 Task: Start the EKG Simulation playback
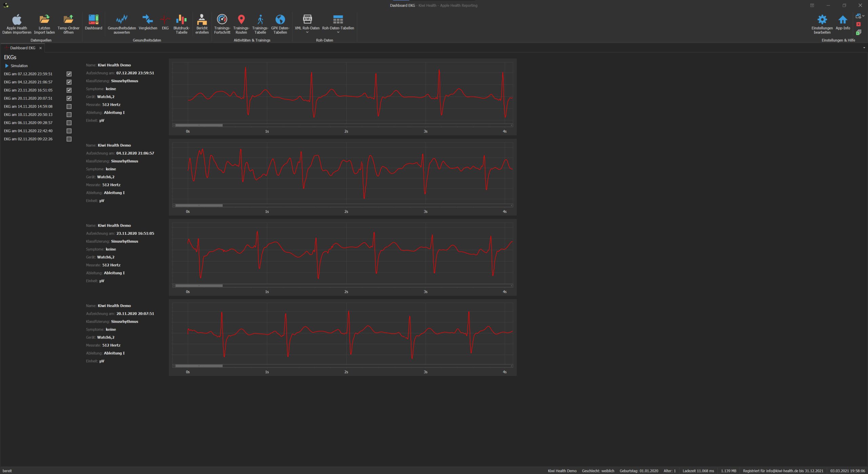[7, 66]
